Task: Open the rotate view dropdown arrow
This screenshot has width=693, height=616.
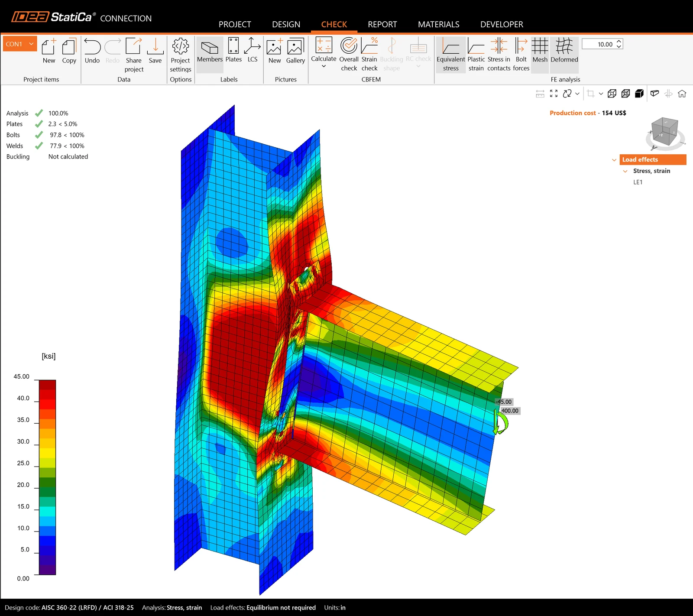Action: [x=577, y=94]
